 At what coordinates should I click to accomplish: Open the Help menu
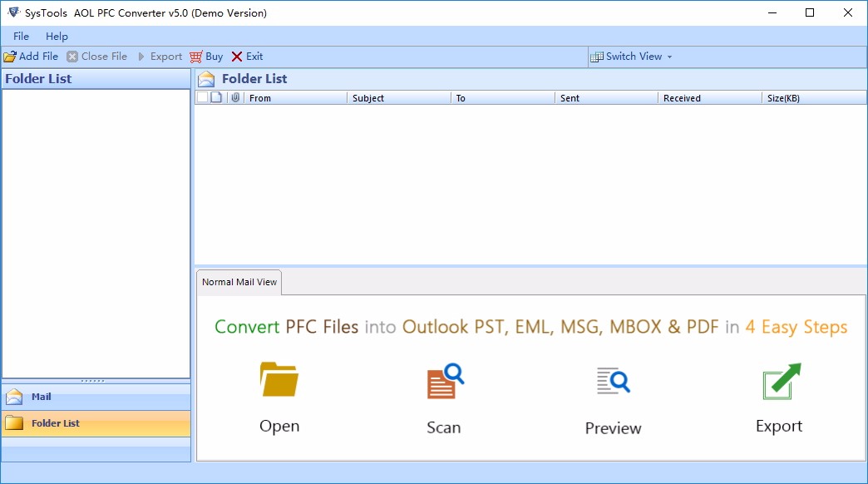tap(57, 36)
